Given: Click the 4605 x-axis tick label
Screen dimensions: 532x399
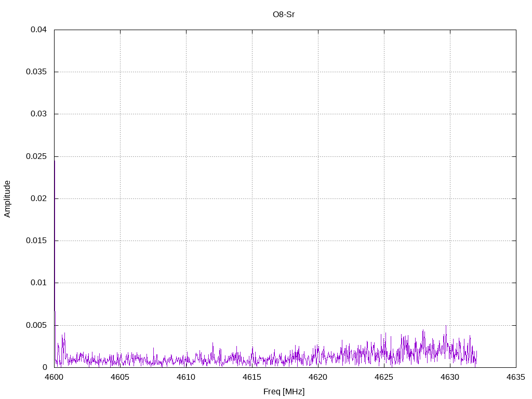Looking at the screenshot, I should click(x=120, y=377).
